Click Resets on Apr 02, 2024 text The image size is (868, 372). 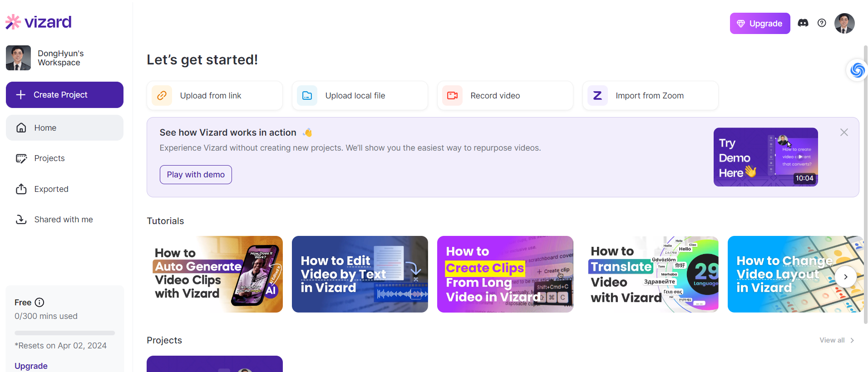tap(60, 346)
